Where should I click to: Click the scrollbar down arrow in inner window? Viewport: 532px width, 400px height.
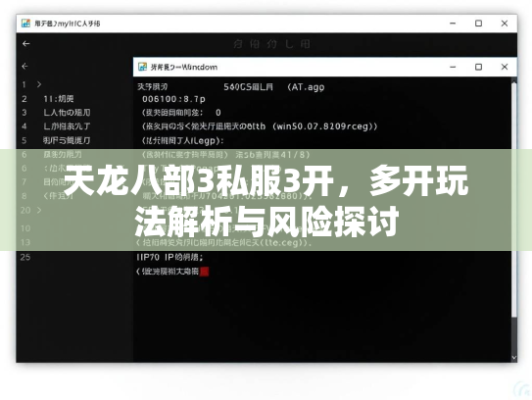point(514,358)
